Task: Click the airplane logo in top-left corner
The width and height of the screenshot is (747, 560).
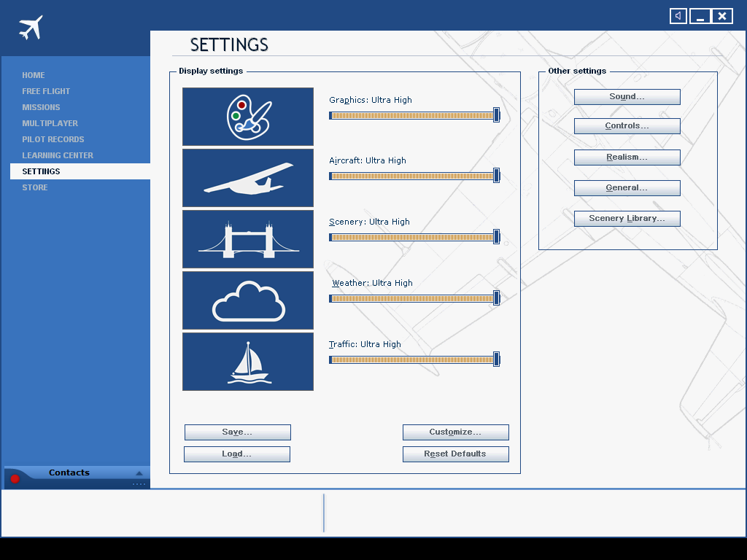Action: tap(31, 28)
